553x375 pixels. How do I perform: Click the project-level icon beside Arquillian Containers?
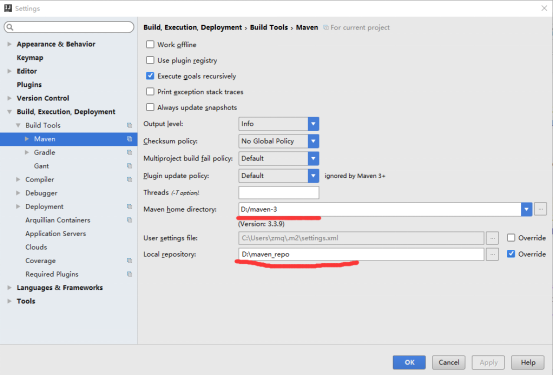click(129, 220)
